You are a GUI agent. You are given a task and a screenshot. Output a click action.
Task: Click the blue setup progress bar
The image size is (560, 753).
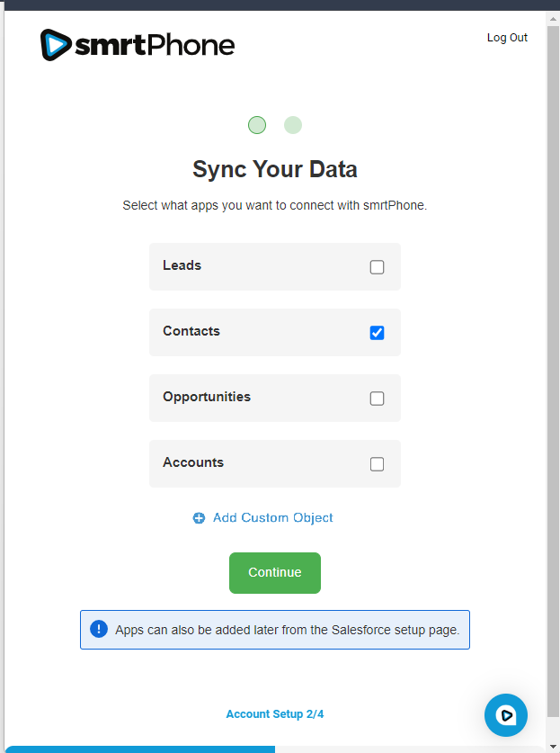coord(139,749)
